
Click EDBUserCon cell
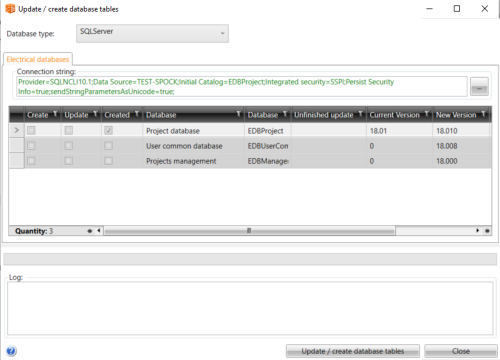coord(268,146)
